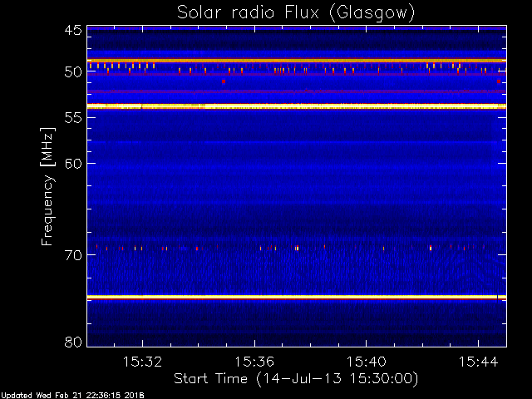Screen dimensions: 532x399
Task: Click the 15:44 time tick label
Action: pyautogui.click(x=479, y=362)
